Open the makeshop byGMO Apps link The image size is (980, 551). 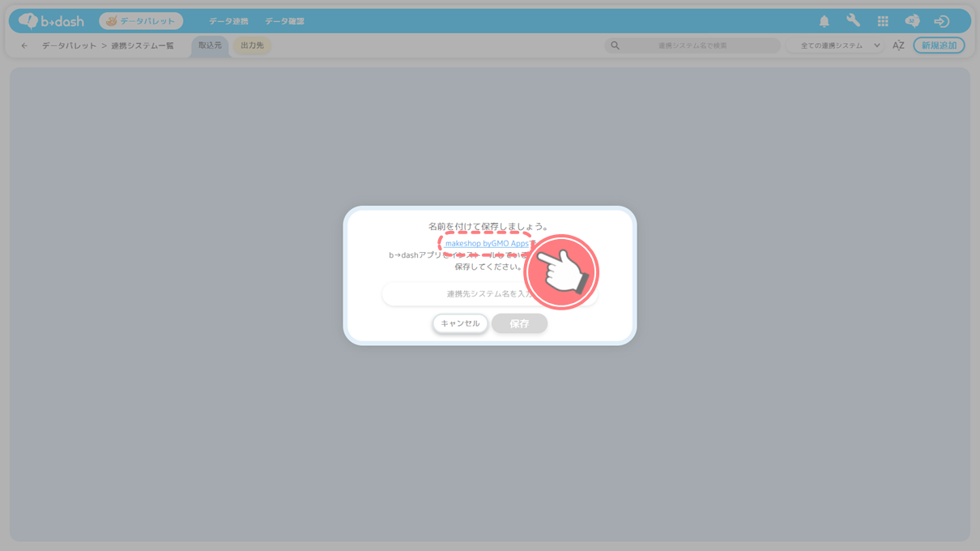click(485, 243)
